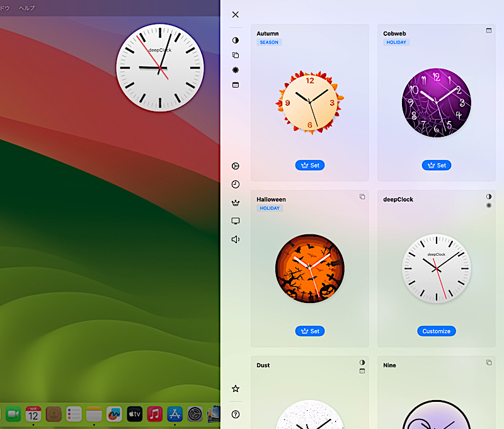The width and height of the screenshot is (504, 429).
Task: Open the favorites star in the sidebar
Action: tap(235, 389)
